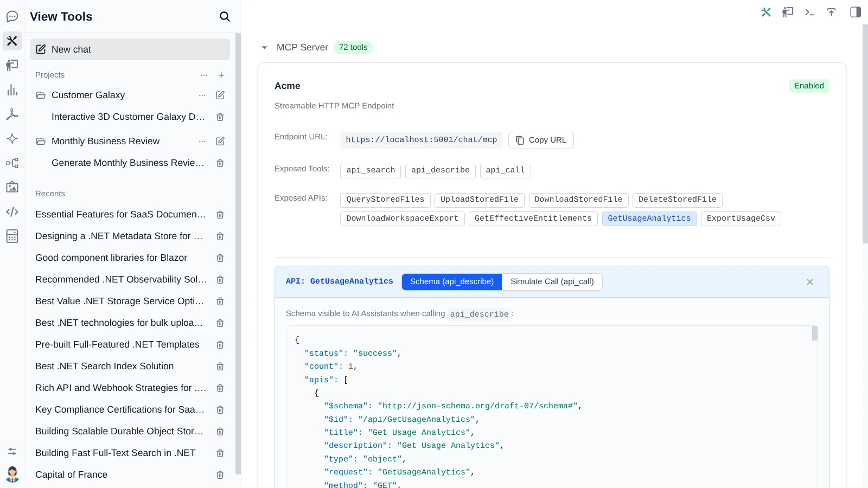
Task: Click the upload arrow icon in top toolbar
Action: (x=831, y=12)
